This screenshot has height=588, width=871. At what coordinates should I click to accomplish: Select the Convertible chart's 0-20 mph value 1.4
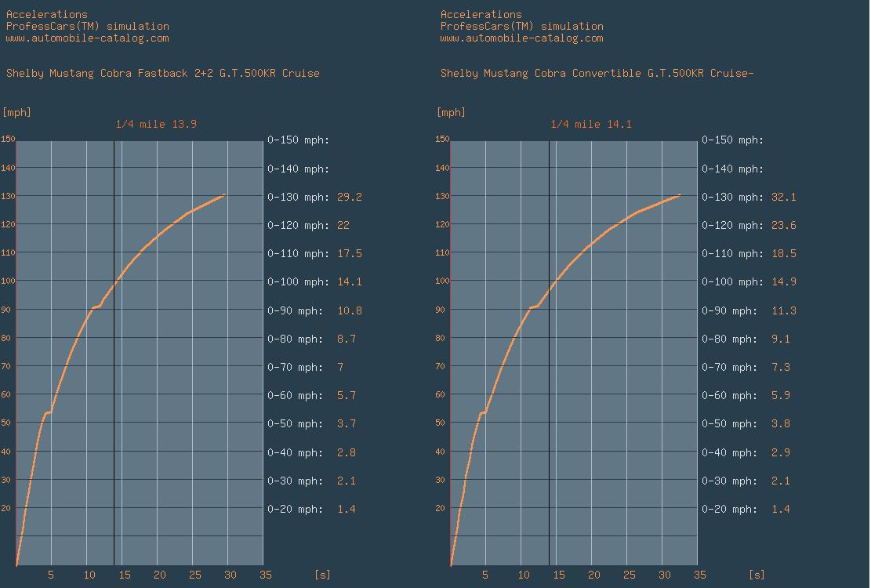click(781, 510)
